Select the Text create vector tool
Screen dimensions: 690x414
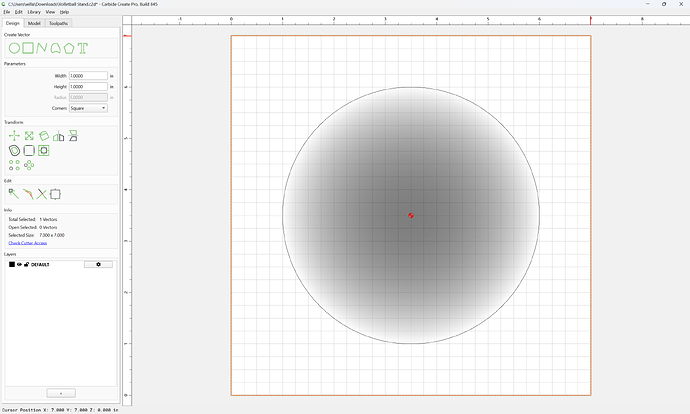83,48
